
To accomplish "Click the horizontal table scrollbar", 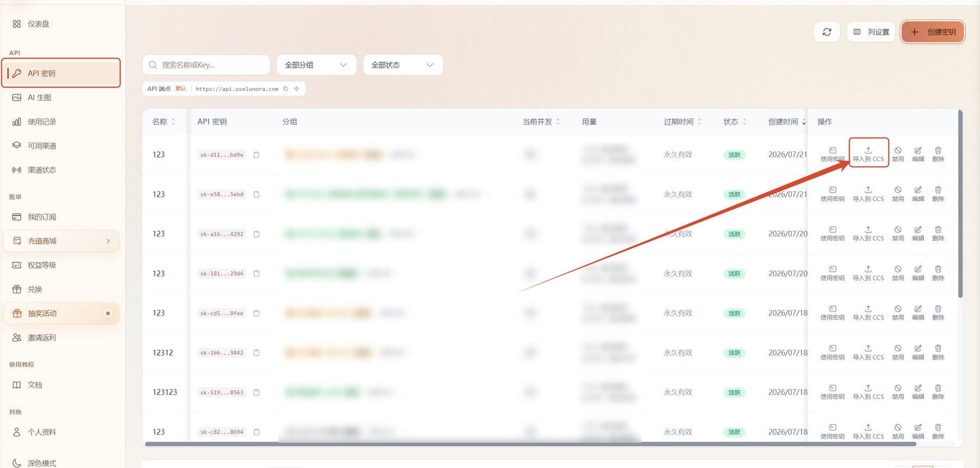I will click(x=530, y=444).
